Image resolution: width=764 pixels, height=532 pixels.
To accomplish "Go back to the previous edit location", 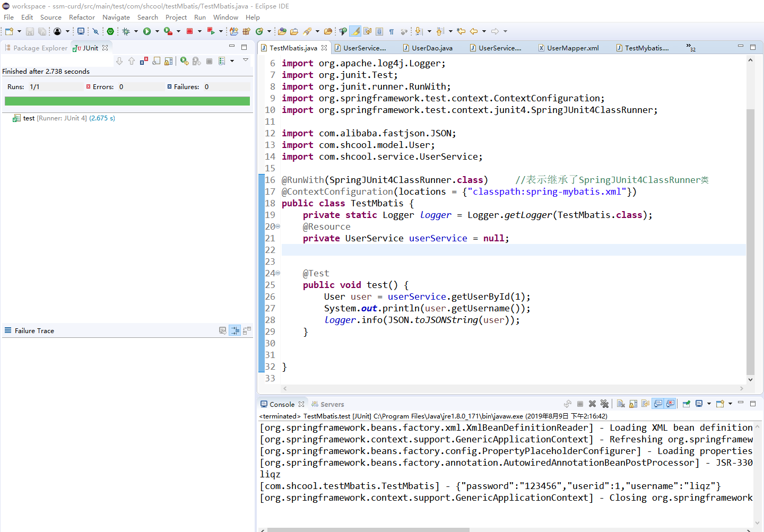I will tap(474, 32).
